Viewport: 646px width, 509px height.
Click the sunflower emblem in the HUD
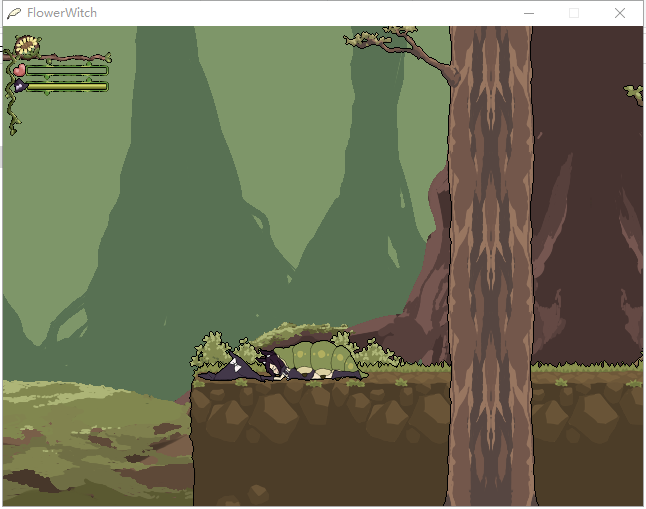[x=27, y=46]
